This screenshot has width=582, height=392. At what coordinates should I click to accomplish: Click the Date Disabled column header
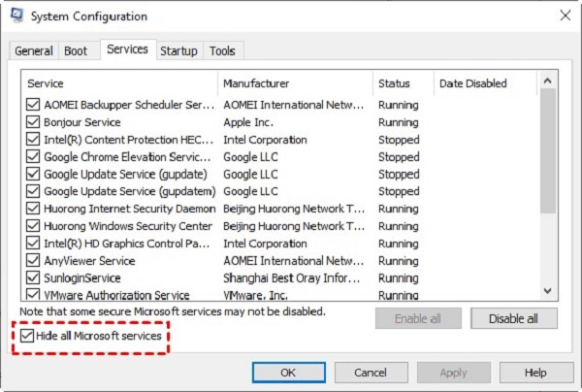pos(486,83)
